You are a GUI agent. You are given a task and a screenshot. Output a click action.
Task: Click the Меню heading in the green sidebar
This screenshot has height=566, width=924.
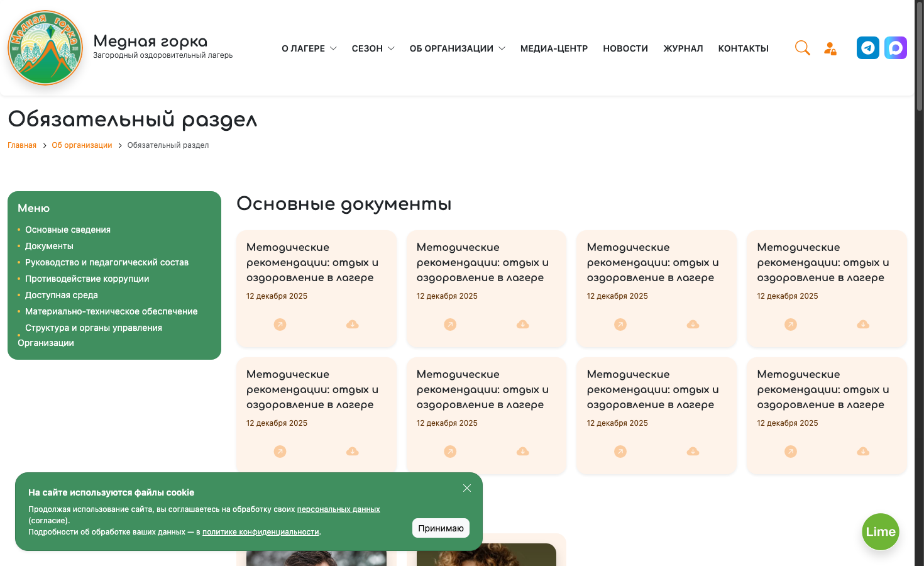click(33, 208)
